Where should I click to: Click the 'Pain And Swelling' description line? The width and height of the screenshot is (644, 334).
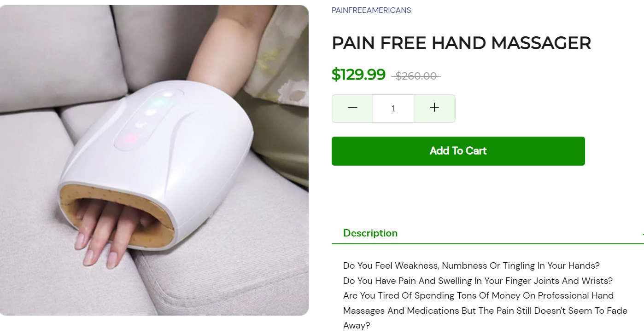point(478,281)
